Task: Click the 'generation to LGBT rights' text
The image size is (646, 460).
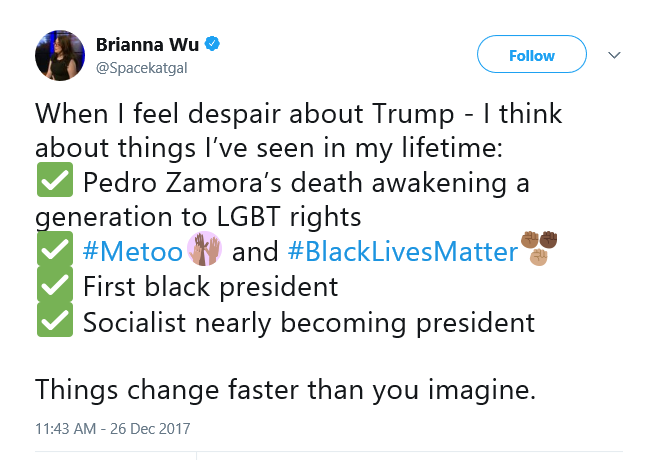Action: coord(198,217)
